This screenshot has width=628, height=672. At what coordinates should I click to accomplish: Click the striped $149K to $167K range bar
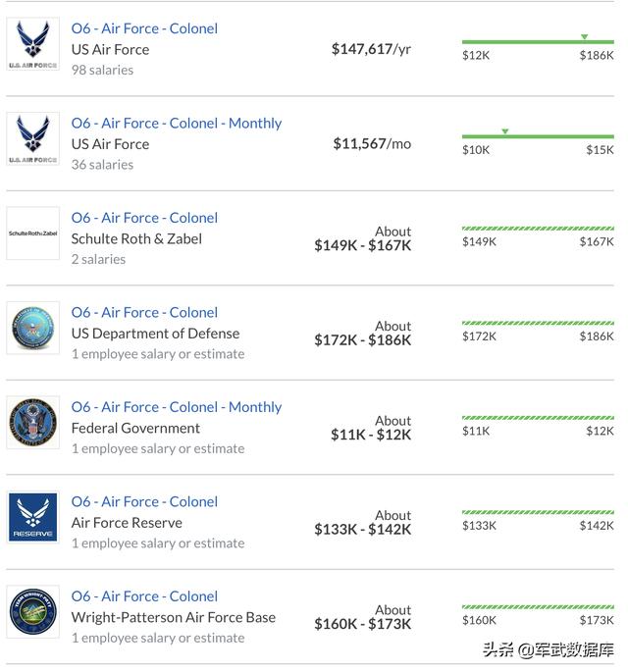click(x=538, y=229)
